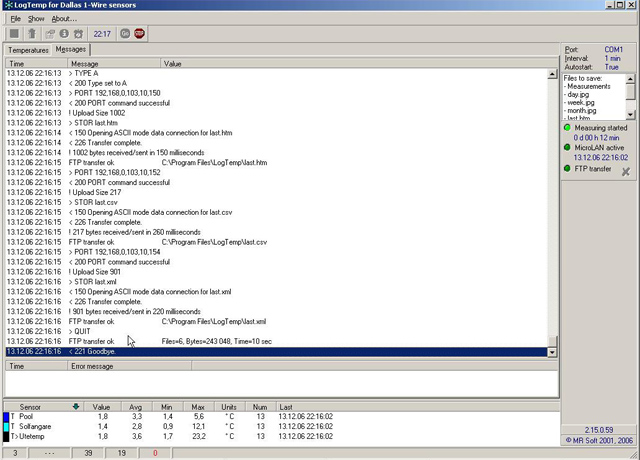Click the blue Pool sensor color swatch

(x=7, y=417)
